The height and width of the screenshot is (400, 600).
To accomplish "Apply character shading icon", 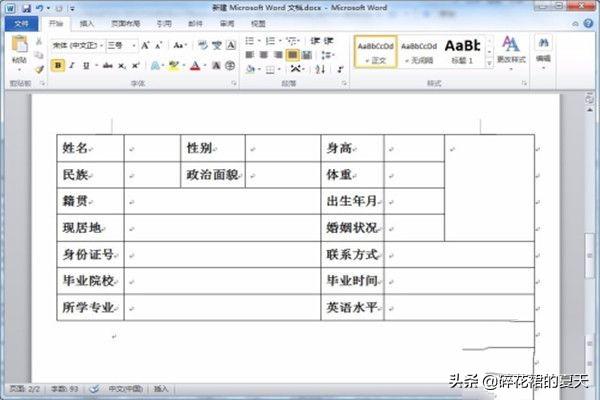I will click(216, 66).
